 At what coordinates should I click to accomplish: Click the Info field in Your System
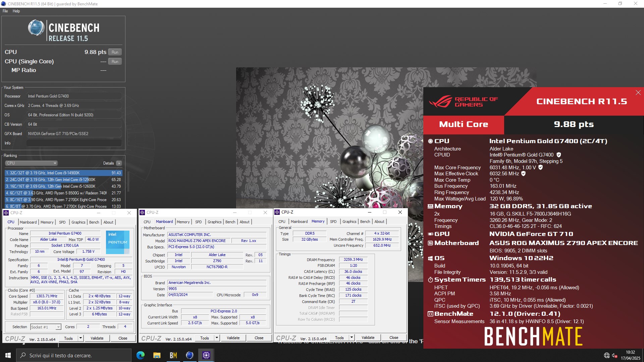tap(74, 143)
